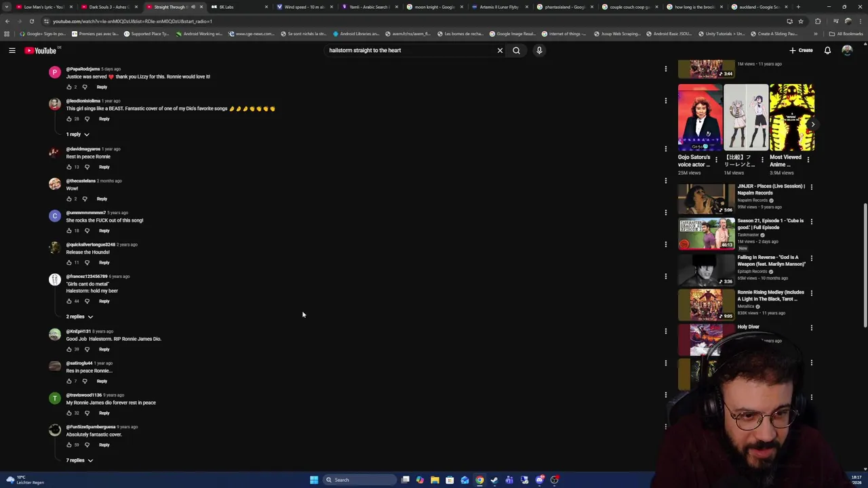Dislike the 'sings like a BEAST' comment

[87, 119]
